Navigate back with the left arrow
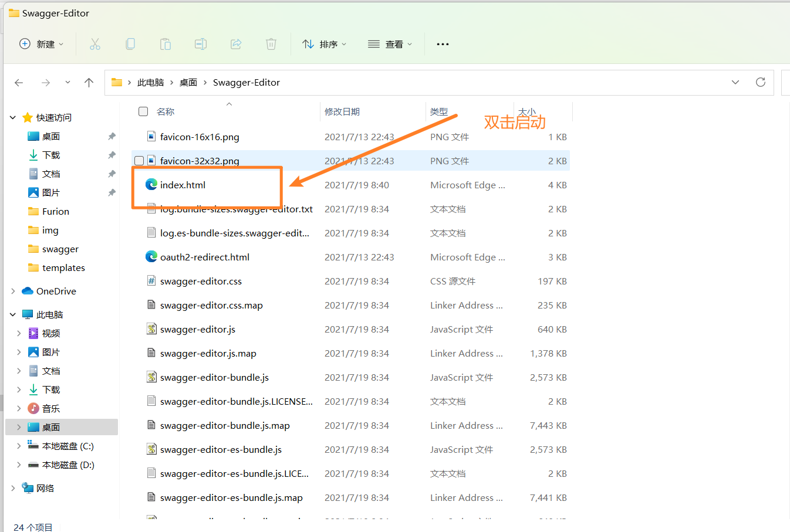790x532 pixels. pos(19,83)
